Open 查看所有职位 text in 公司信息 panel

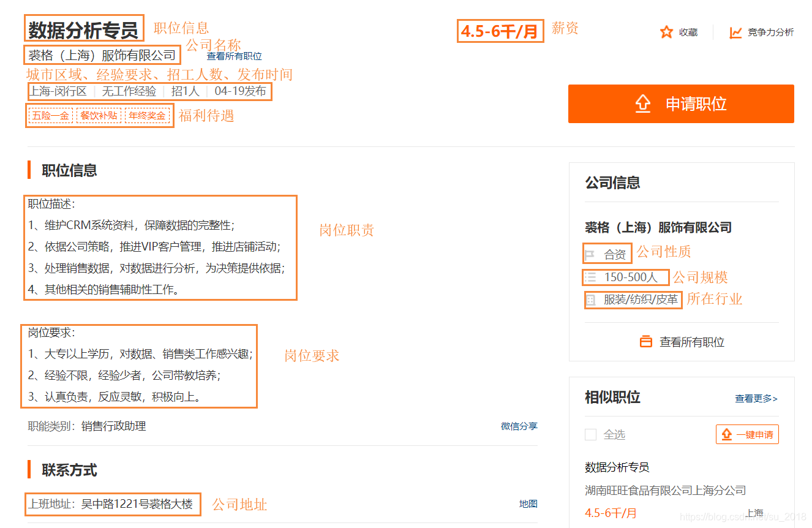[692, 342]
